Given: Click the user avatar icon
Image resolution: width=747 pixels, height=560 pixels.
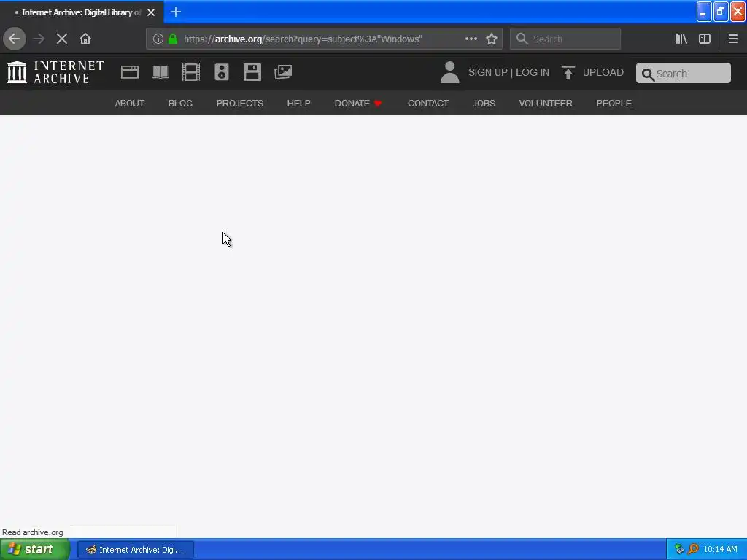Looking at the screenshot, I should click(x=449, y=72).
